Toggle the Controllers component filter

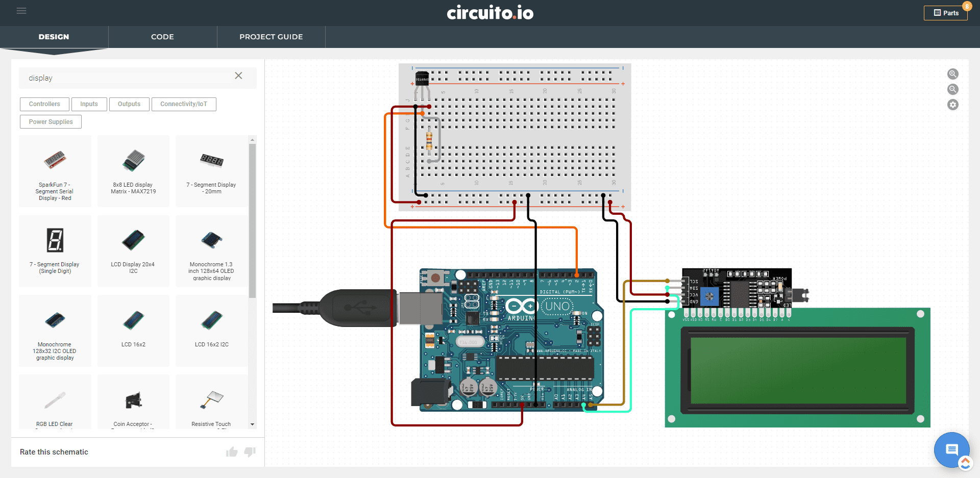(x=44, y=104)
